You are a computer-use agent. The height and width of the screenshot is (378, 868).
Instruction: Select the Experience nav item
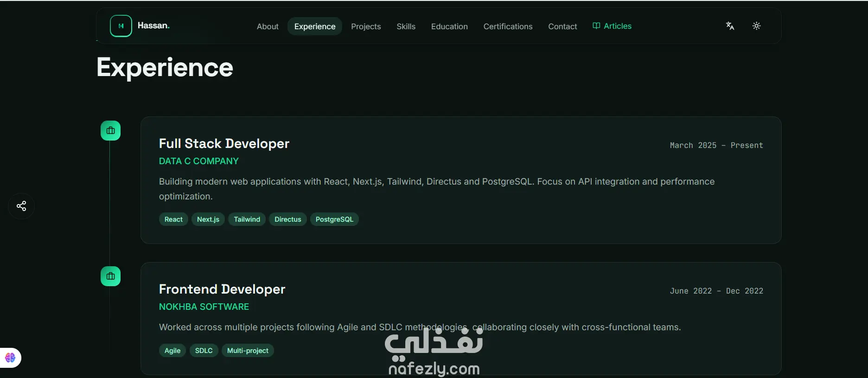pos(315,26)
